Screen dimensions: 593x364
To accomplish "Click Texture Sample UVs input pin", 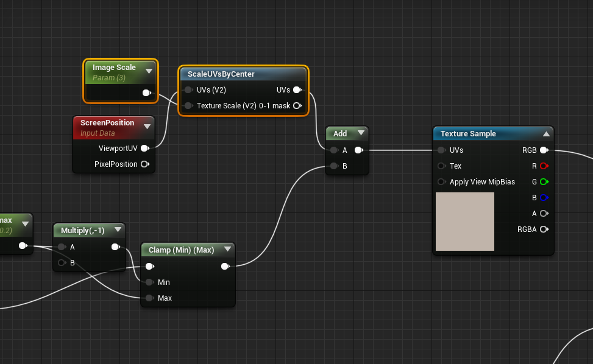I will pos(441,150).
